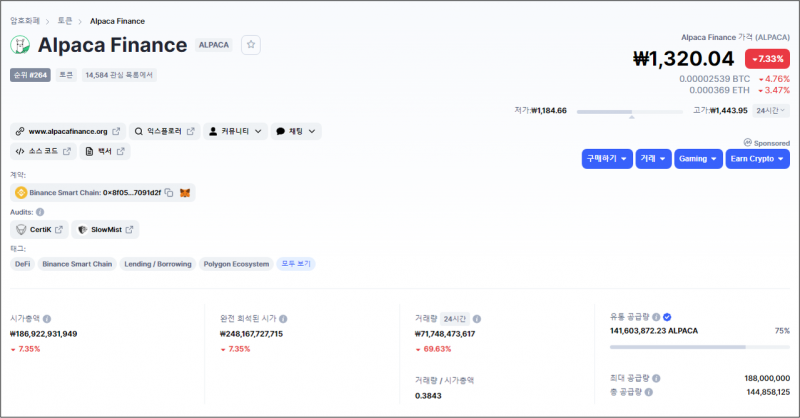The image size is (800, 418).
Task: Open the Earn Crypto dropdown button
Action: point(758,159)
